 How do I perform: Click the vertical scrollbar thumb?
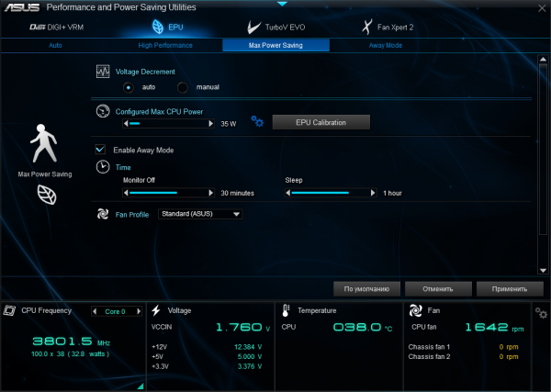543,150
